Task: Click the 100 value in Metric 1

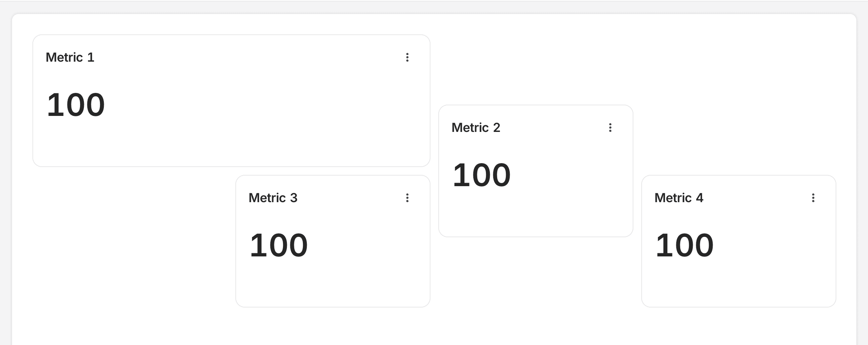Action: pos(76,105)
